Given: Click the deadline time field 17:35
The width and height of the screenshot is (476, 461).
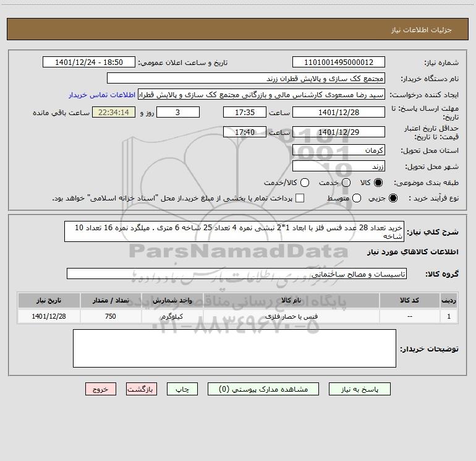Looking at the screenshot, I should pos(245,112).
